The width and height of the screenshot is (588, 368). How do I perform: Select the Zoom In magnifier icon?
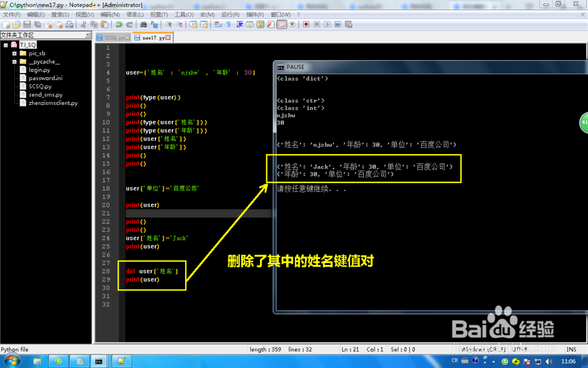click(169, 24)
